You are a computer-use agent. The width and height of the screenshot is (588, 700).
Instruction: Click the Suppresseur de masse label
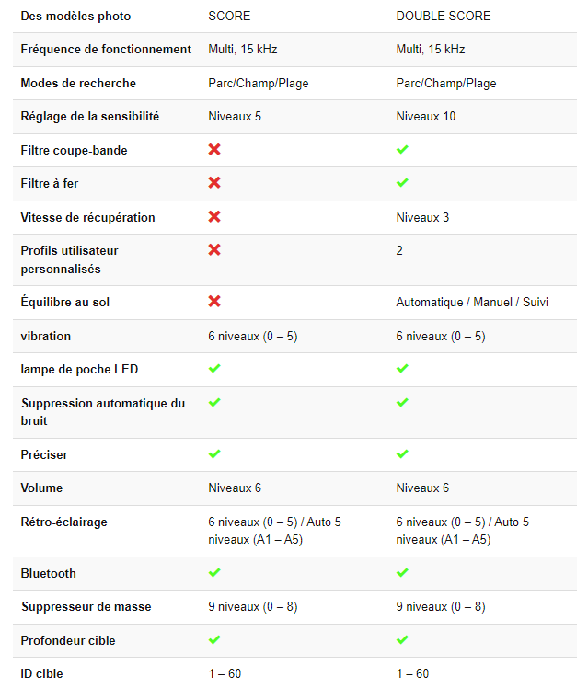(x=86, y=607)
